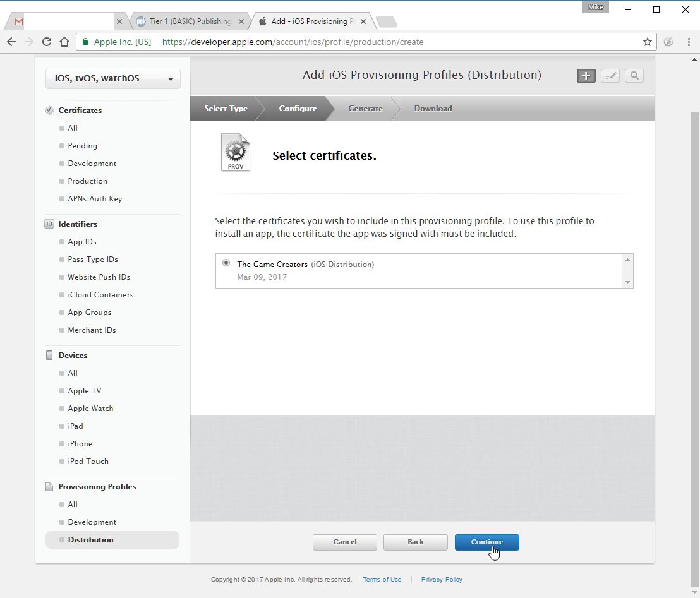Click the Provisioning Profiles page icon
Image resolution: width=700 pixels, height=598 pixels.
pos(49,487)
